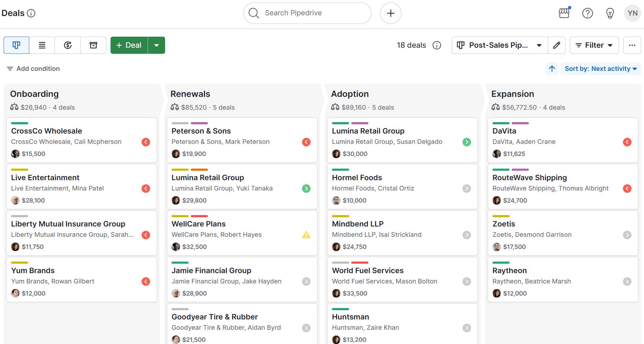This screenshot has width=644, height=344.
Task: Click green activity icon on Renewals Lumina Retail
Action: pos(306,188)
